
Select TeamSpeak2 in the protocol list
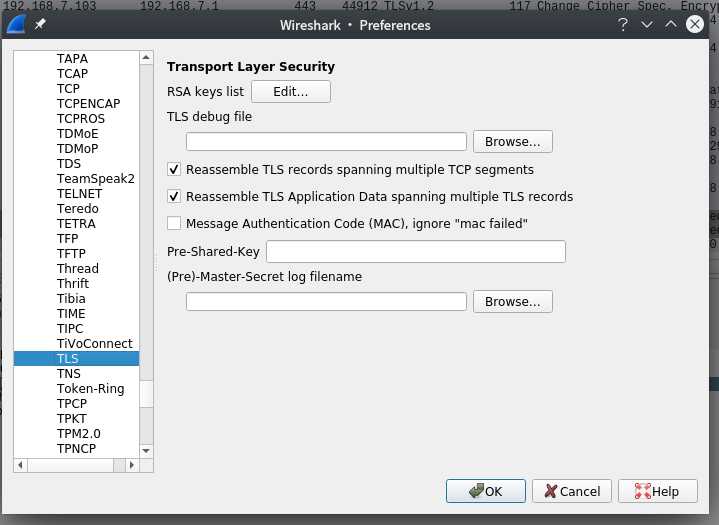(95, 179)
